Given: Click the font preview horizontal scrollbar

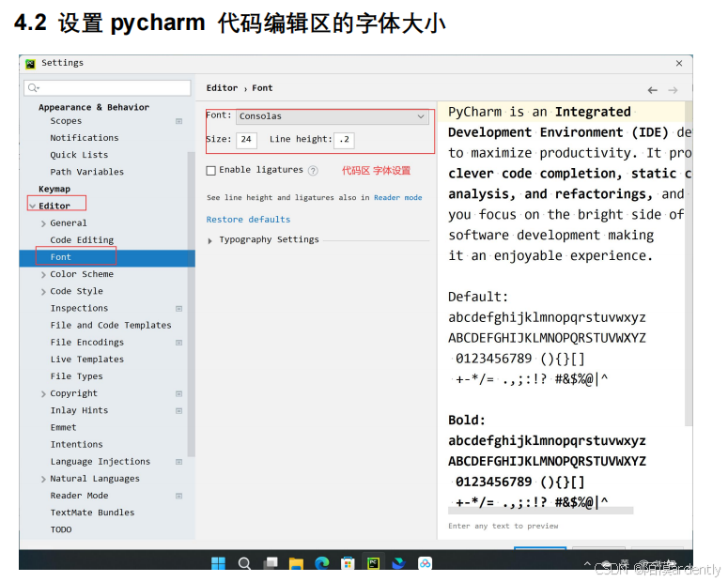Looking at the screenshot, I should (540, 511).
